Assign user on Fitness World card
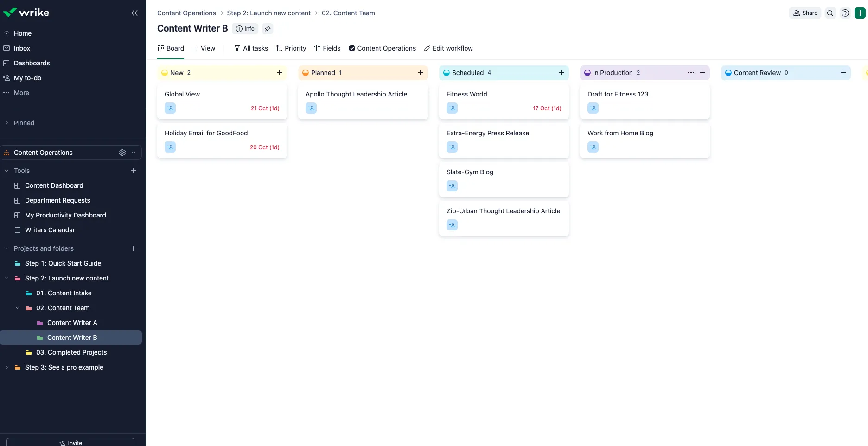The height and width of the screenshot is (446, 868). tap(452, 108)
